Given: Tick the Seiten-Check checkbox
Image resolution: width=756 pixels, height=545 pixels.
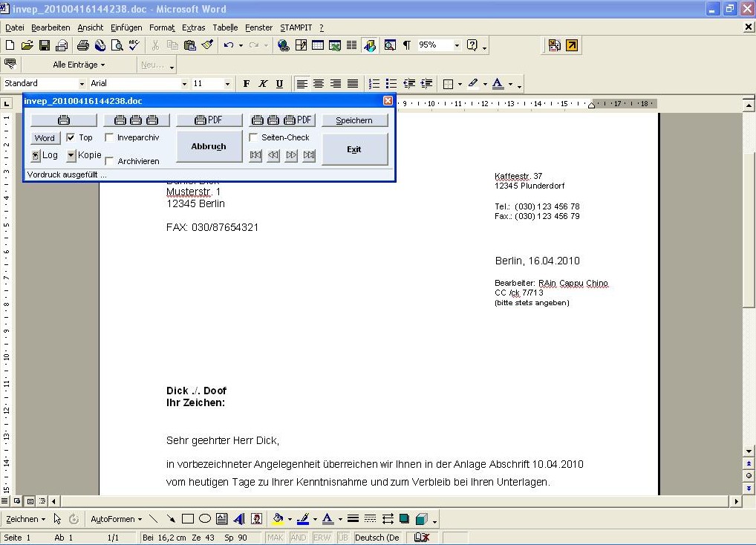Looking at the screenshot, I should coord(253,137).
